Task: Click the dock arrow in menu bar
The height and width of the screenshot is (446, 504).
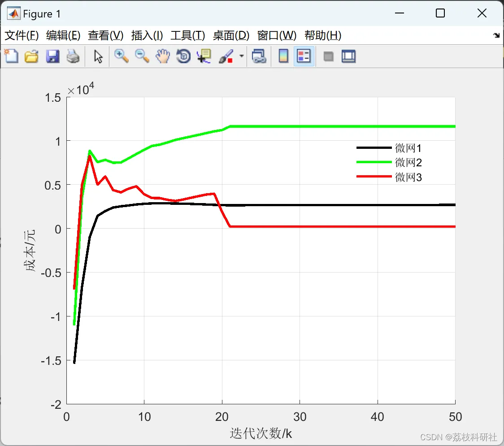Action: 497,35
